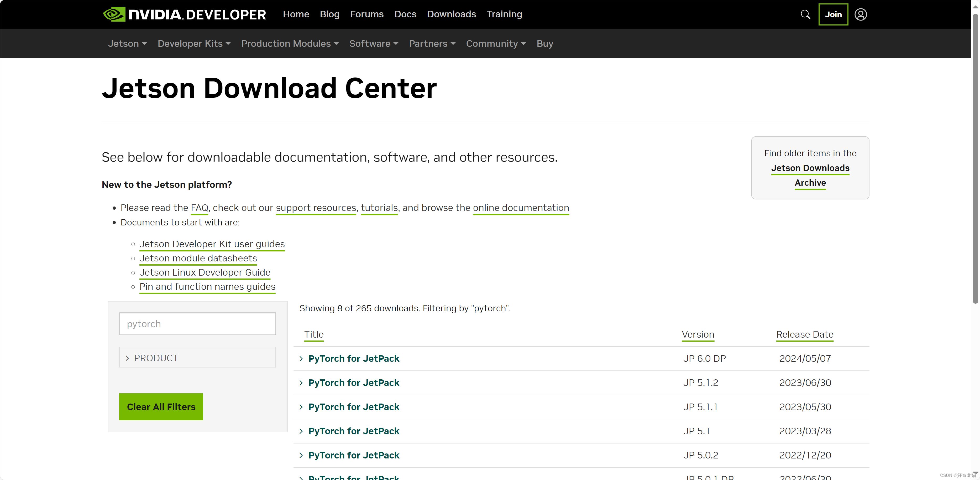Click the JP 5.1.2 version cell

[701, 383]
